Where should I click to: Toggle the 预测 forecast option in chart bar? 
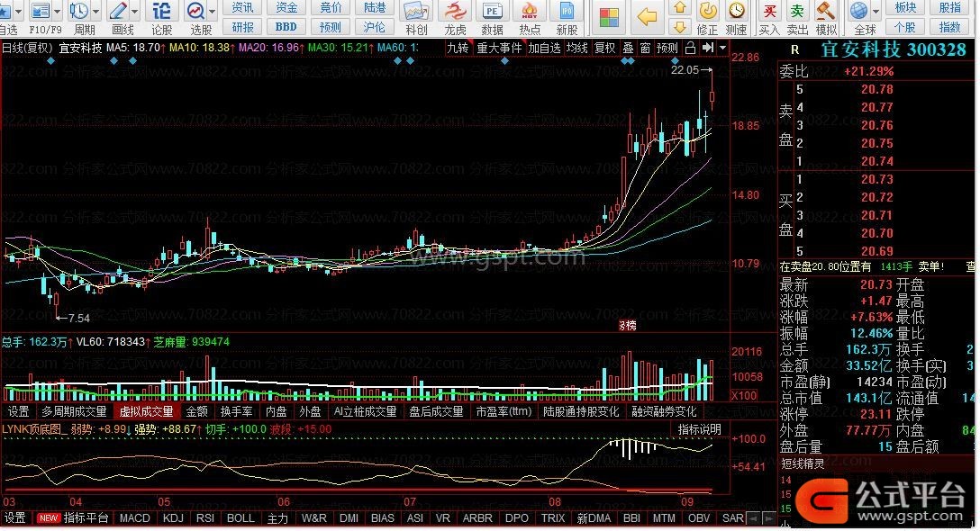(667, 48)
